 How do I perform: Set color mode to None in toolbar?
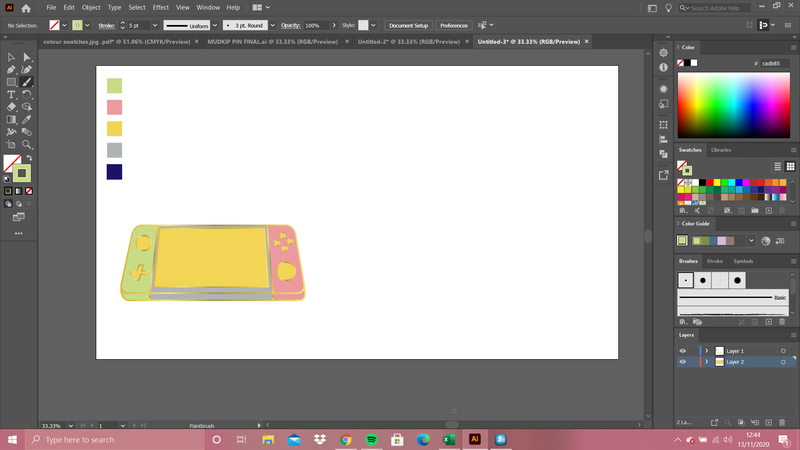point(29,191)
